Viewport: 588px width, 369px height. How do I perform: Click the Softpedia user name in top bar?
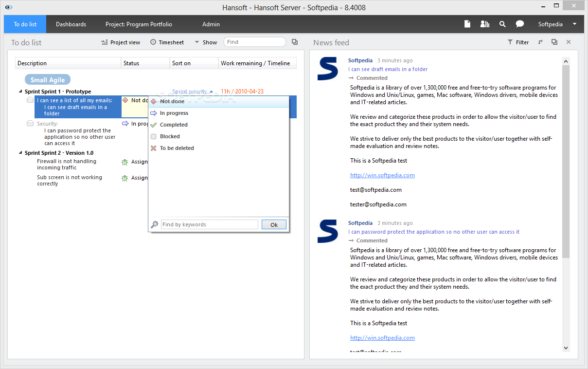550,24
